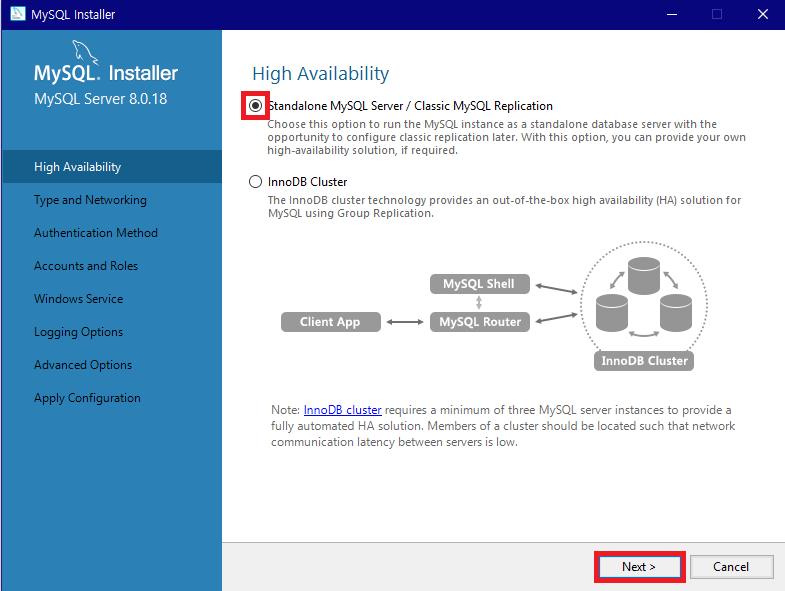
Task: Click the 'InnoDB Cluster' option label text
Action: 307,182
